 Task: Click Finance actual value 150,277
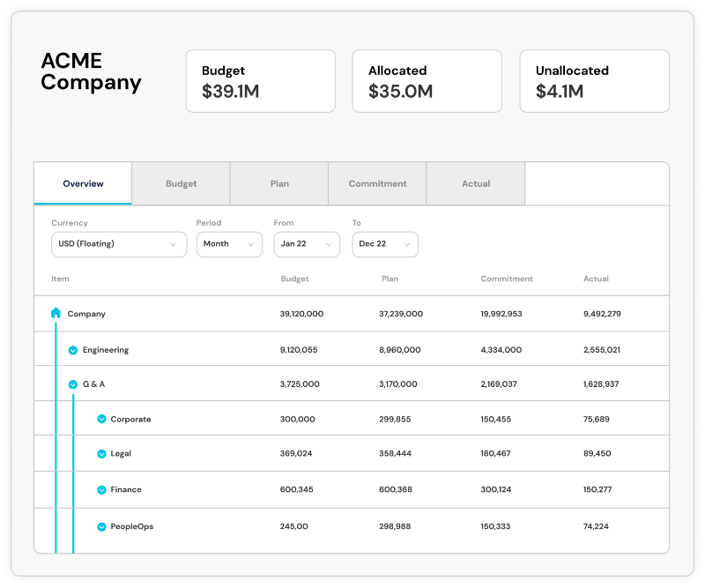tap(597, 489)
